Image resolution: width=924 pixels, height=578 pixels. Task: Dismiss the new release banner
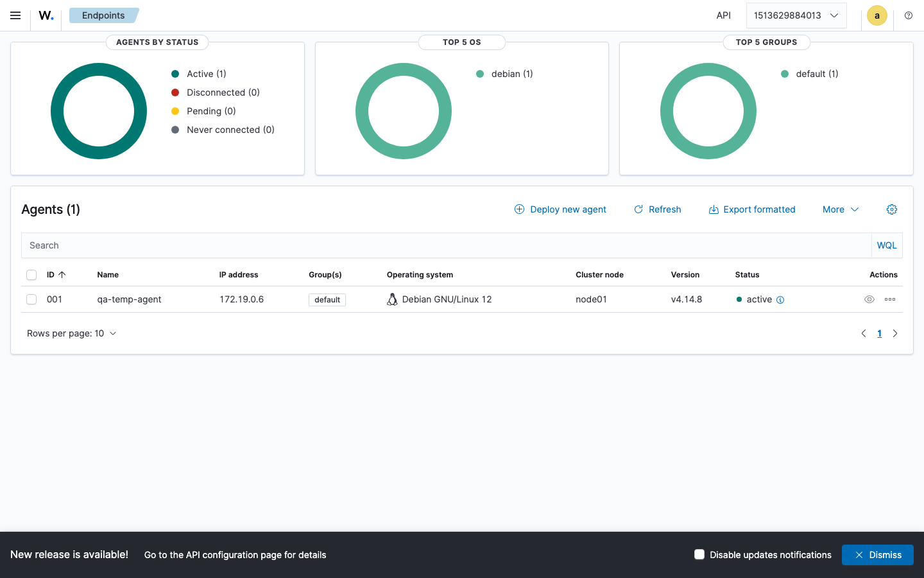coord(877,555)
